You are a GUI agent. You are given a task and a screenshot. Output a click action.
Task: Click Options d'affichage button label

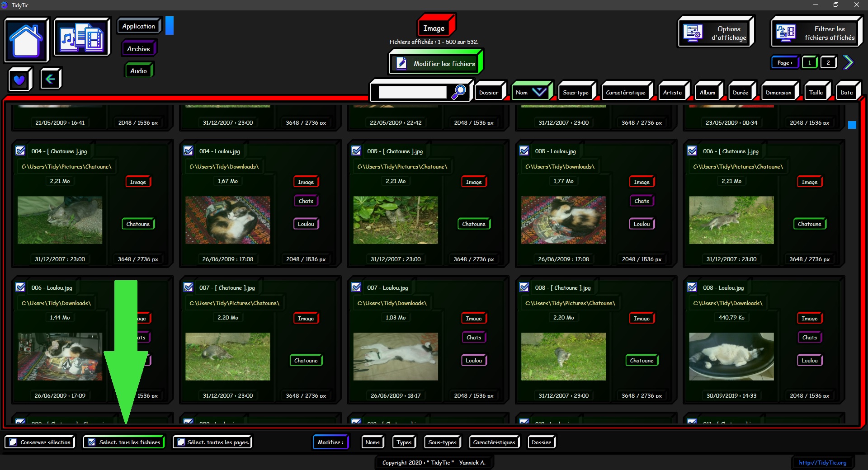pos(729,33)
